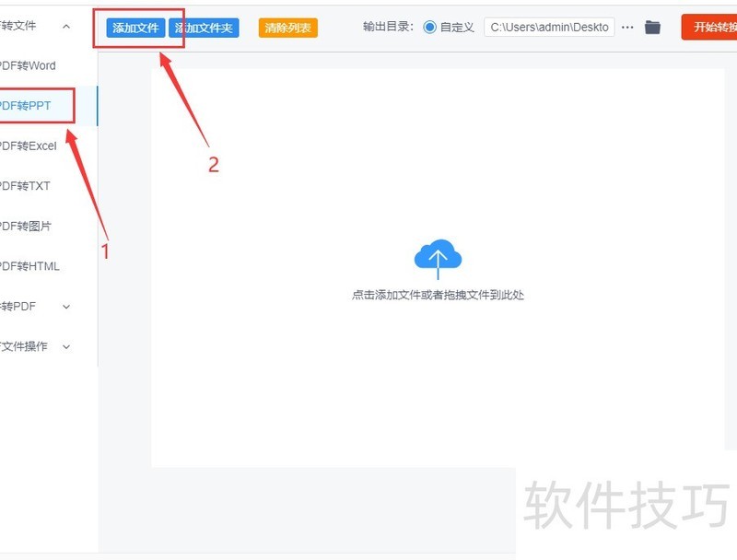Open output folder via the folder icon
This screenshot has width=737, height=560.
point(653,27)
